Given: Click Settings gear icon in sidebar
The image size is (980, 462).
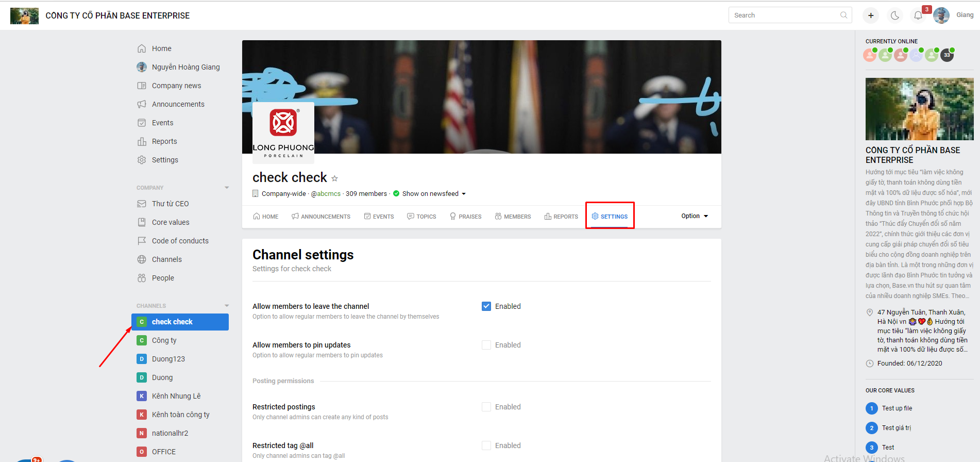Looking at the screenshot, I should pos(142,160).
